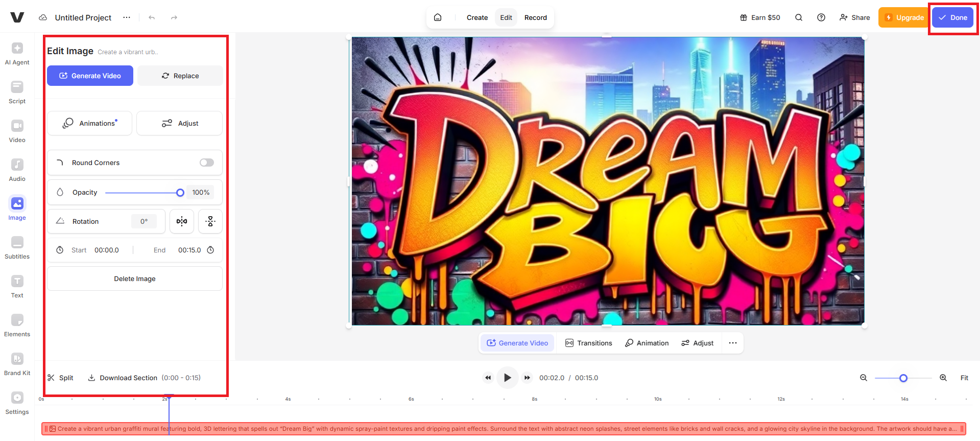
Task: Click the 8s mark on timeline ruler
Action: click(x=534, y=399)
